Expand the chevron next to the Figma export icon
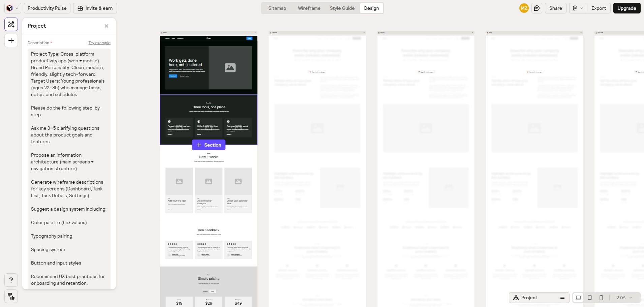The image size is (644, 307). [x=582, y=8]
